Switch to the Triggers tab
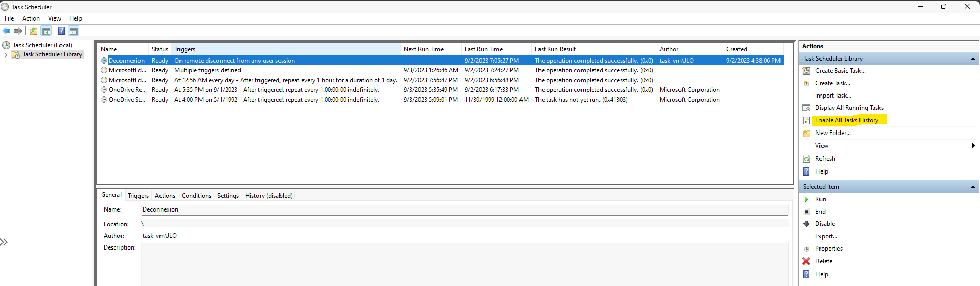The width and height of the screenshot is (980, 286). point(138,196)
